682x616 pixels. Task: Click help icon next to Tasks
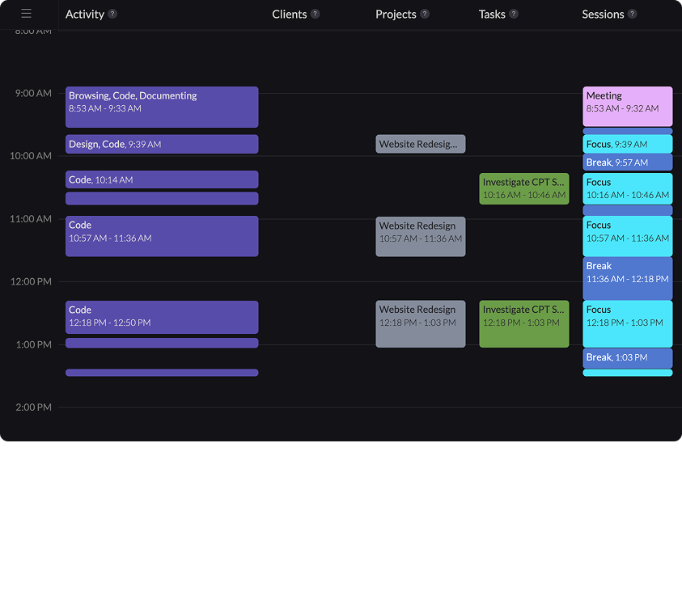point(514,14)
